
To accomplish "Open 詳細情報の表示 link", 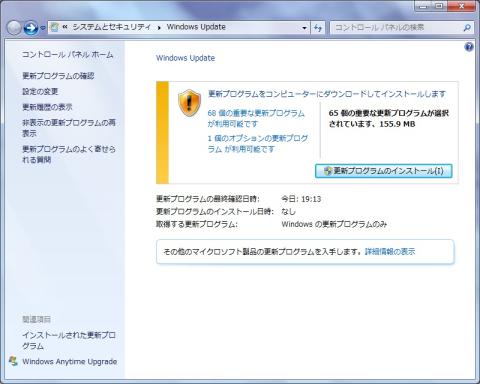I will (x=390, y=252).
